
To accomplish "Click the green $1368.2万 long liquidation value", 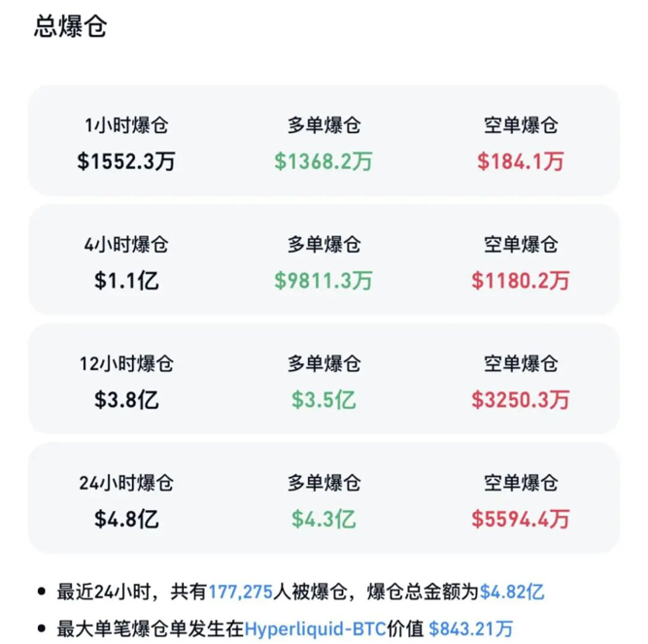I will [x=324, y=162].
